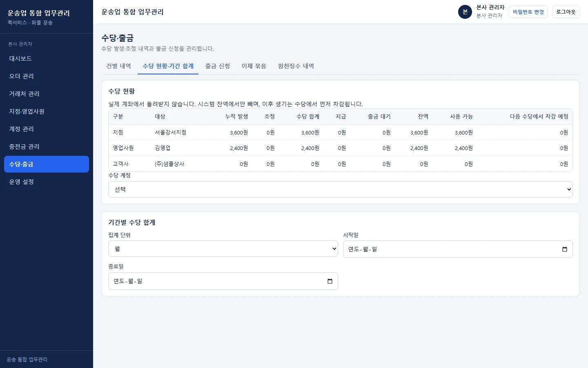This screenshot has height=368, width=588.
Task: Click the 구분 column header
Action: click(118, 117)
